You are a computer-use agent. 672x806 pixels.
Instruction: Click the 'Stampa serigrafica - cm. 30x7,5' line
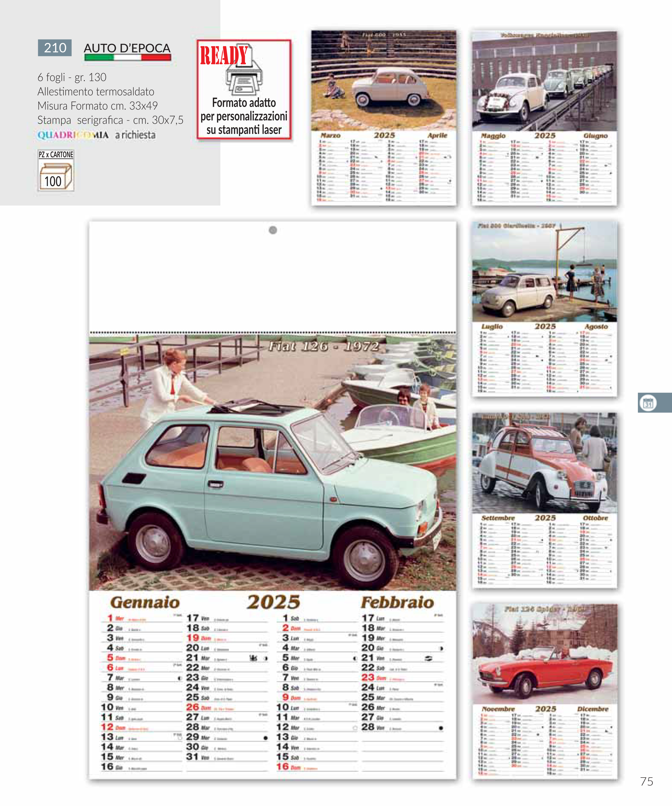[x=110, y=120]
